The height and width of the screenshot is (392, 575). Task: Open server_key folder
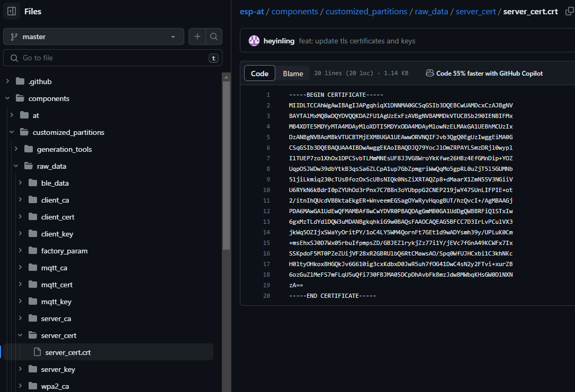click(x=58, y=369)
